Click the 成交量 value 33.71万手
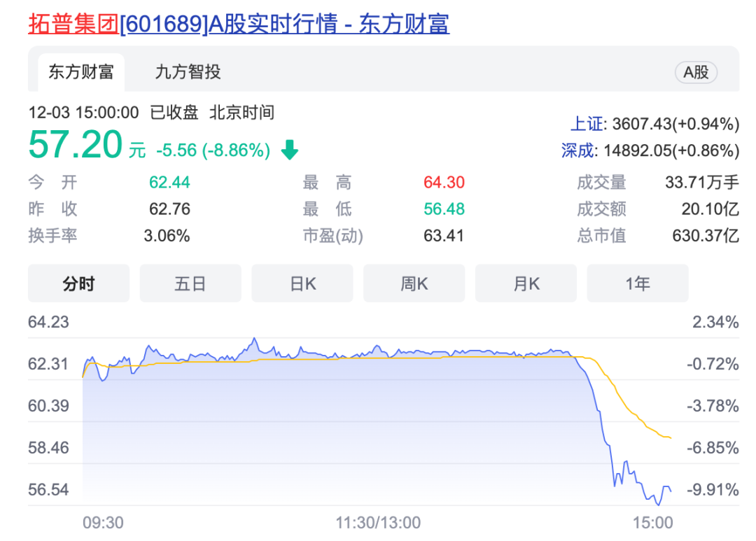The image size is (756, 541). click(x=702, y=182)
